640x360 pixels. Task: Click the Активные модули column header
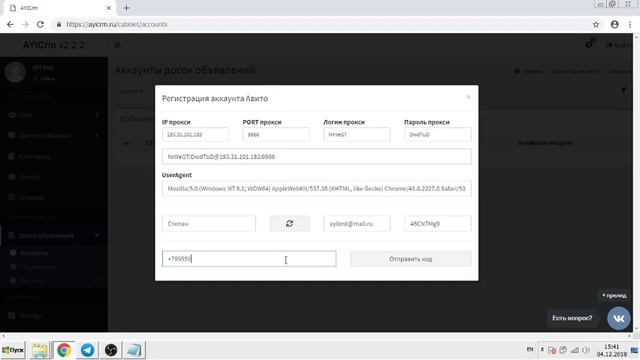pyautogui.click(x=545, y=143)
